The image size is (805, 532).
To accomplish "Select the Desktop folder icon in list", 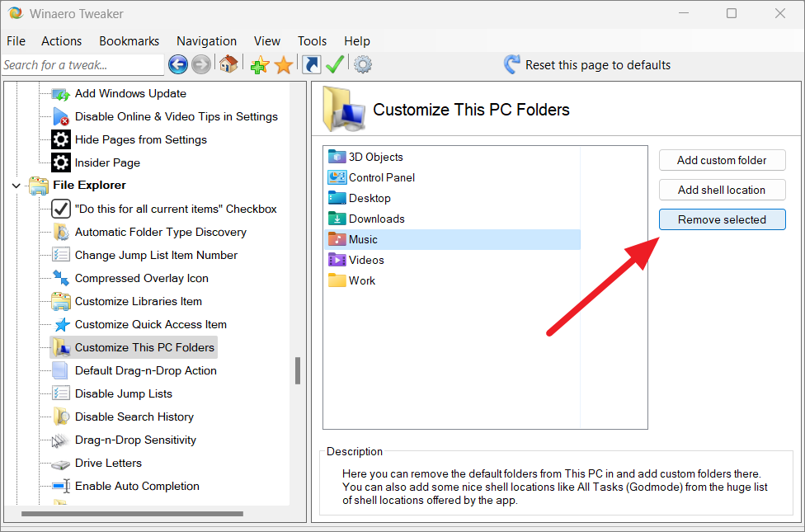I will tap(337, 198).
